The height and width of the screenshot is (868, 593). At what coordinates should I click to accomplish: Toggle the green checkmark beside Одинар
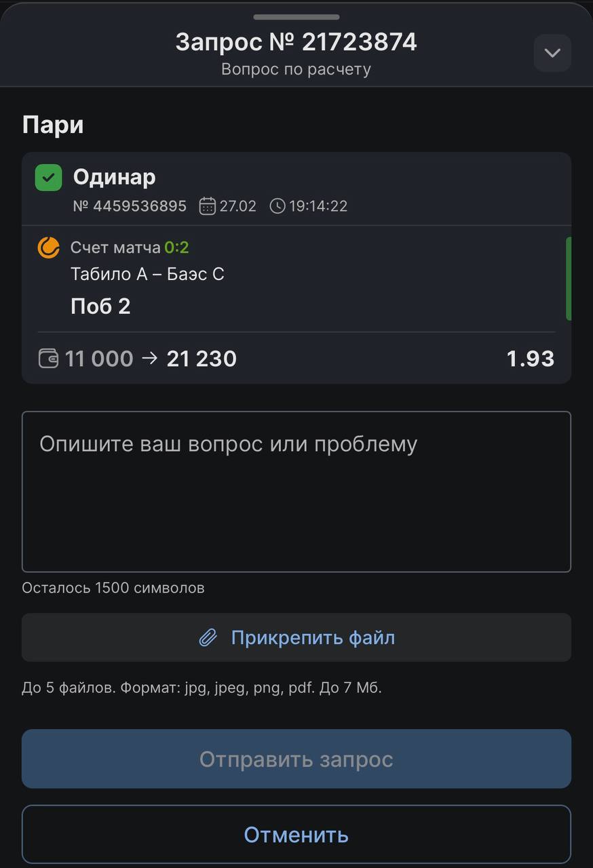[x=48, y=178]
